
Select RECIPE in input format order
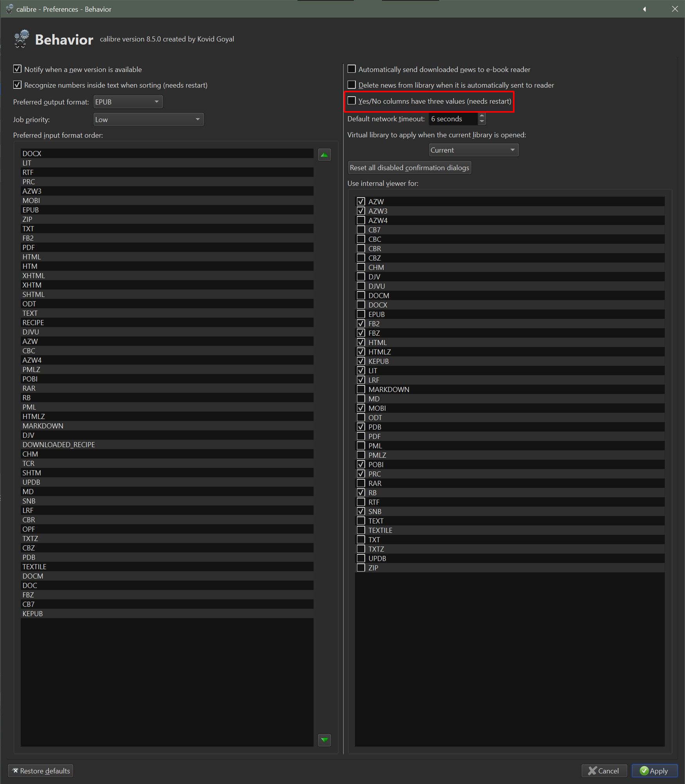point(167,322)
